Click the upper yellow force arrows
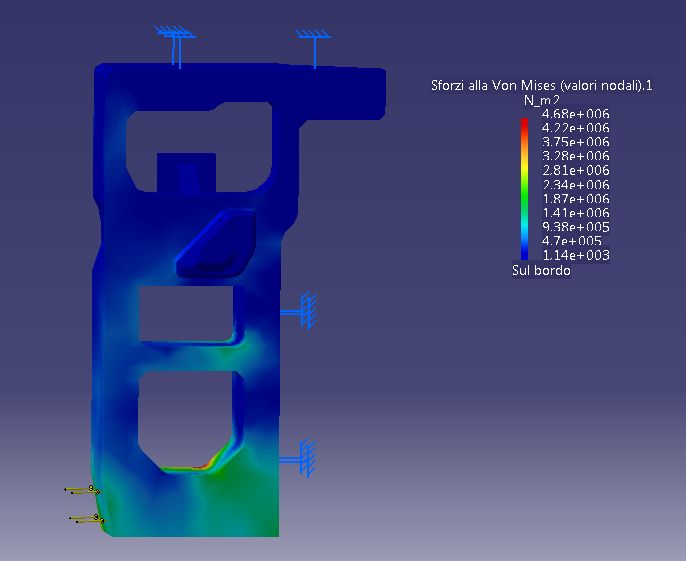The height and width of the screenshot is (561, 686). [83, 490]
